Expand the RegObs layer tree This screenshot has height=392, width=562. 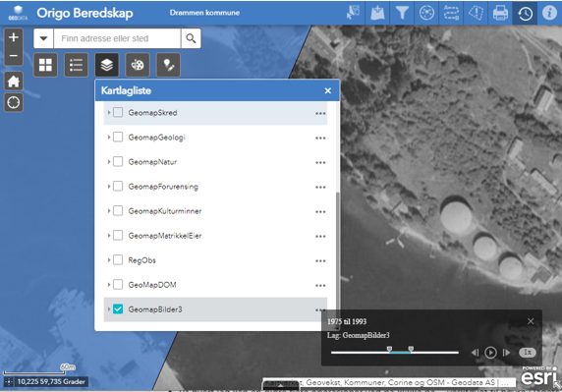[109, 259]
